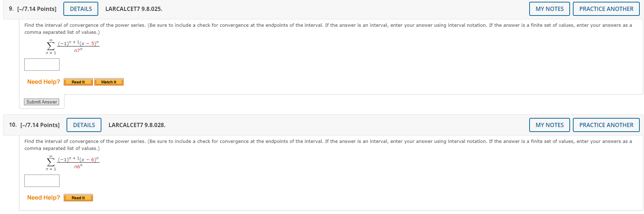
Task: Open Watch It video for problem 9
Action: (109, 82)
